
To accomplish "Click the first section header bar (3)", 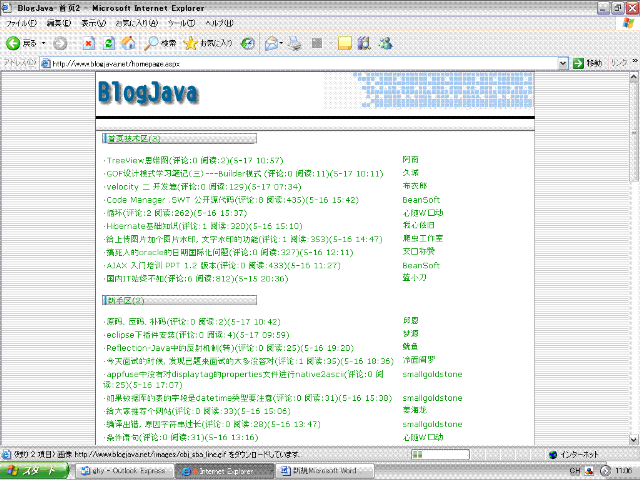I will click(x=180, y=138).
